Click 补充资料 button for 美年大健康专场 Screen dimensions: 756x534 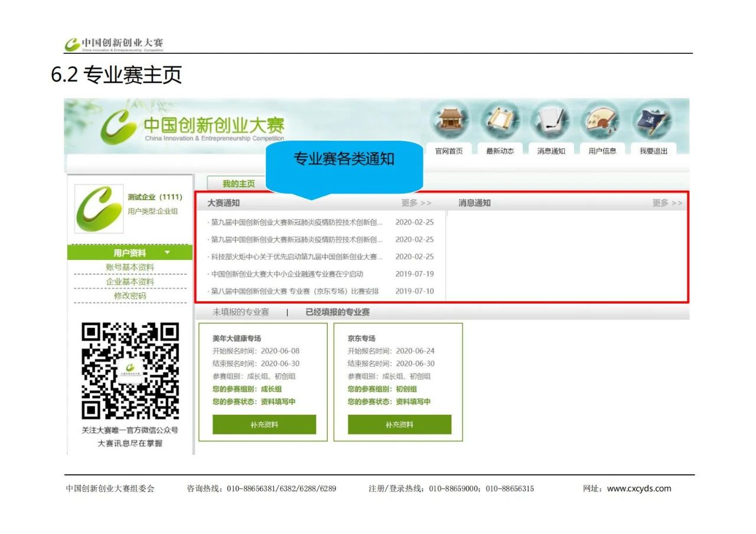click(264, 425)
